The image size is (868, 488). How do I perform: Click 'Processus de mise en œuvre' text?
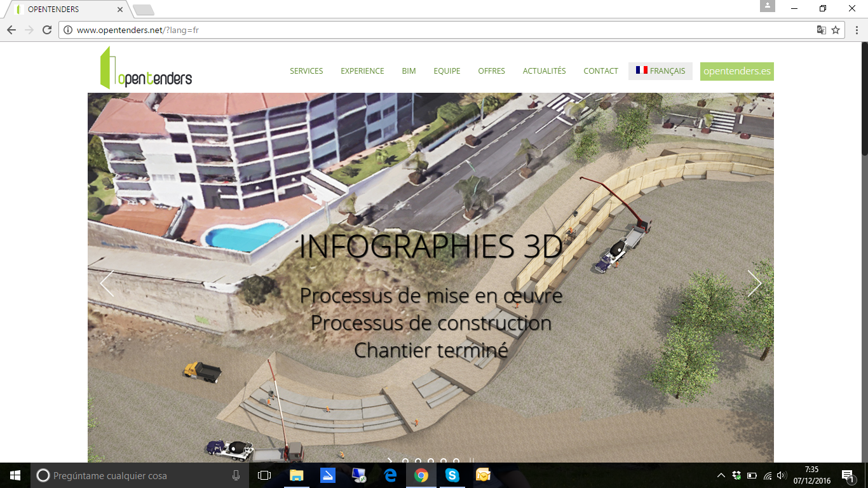click(x=431, y=296)
